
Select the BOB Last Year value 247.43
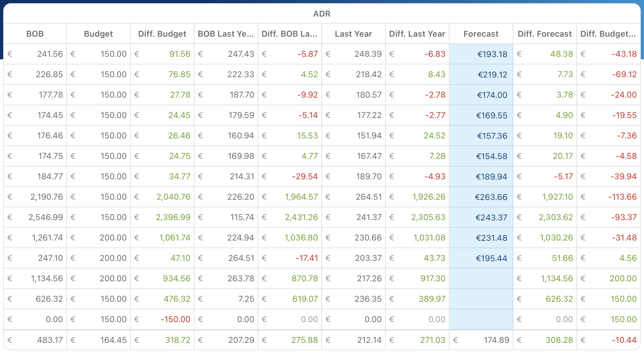[241, 54]
